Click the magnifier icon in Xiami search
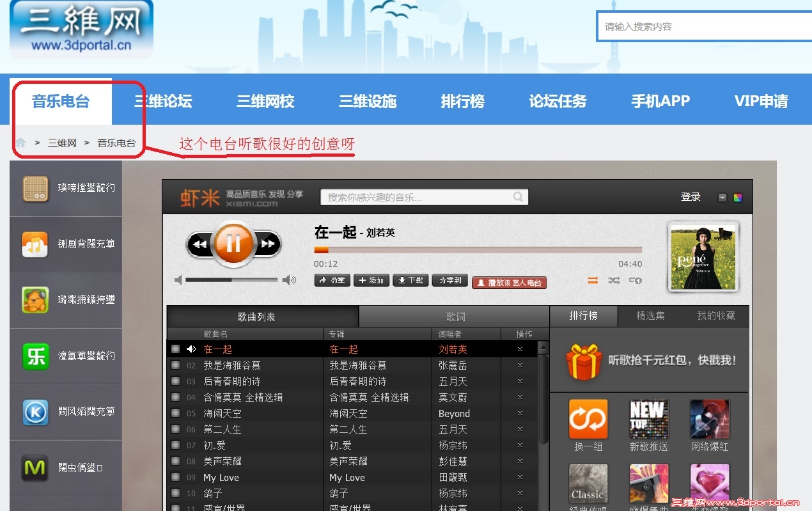 [519, 197]
